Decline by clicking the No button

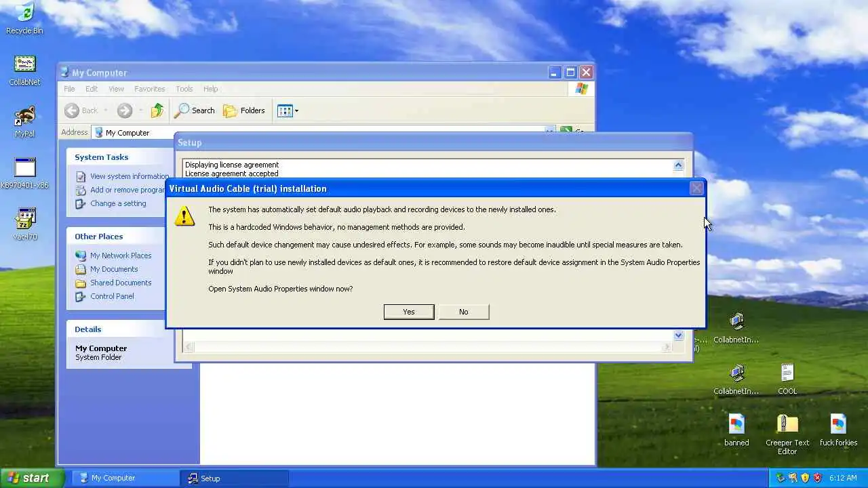tap(464, 312)
